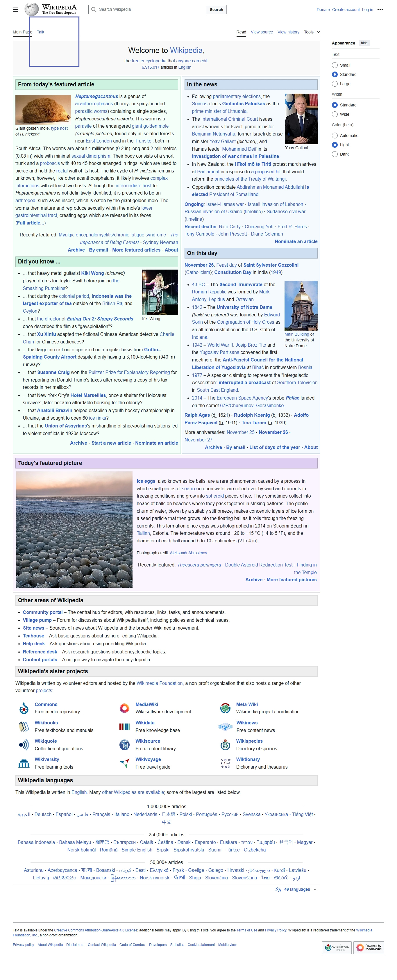Screen dimensions: 397x980
Task: Click the Wikispecies logo icon
Action: tap(225, 744)
